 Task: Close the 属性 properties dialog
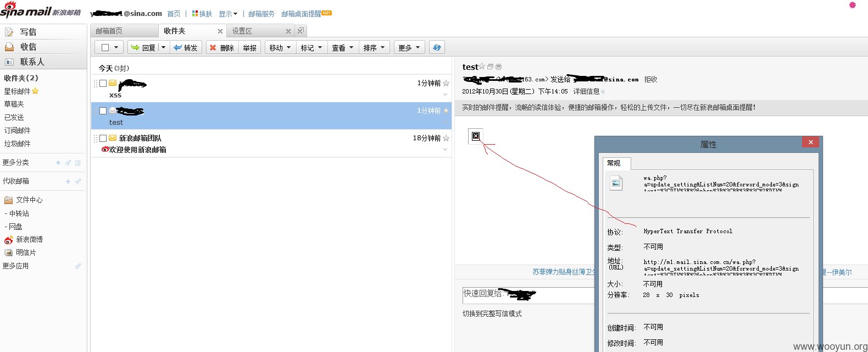coord(810,142)
